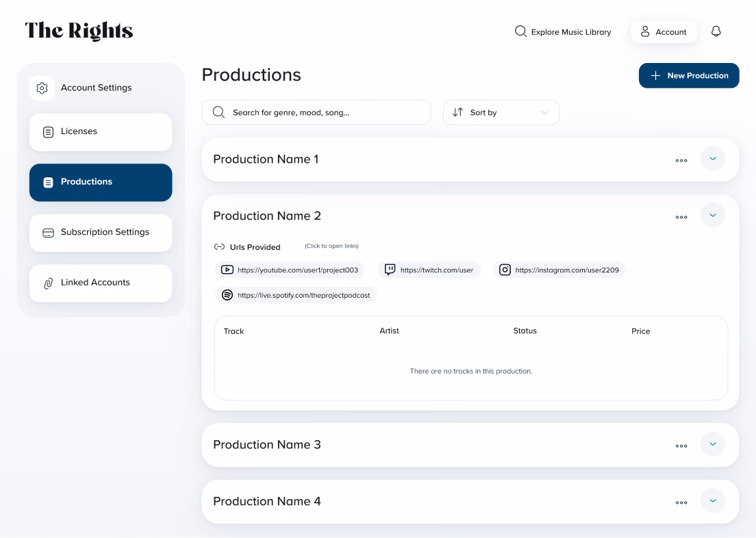Expand Production Name 3 with chevron
This screenshot has width=756, height=538.
tap(712, 444)
